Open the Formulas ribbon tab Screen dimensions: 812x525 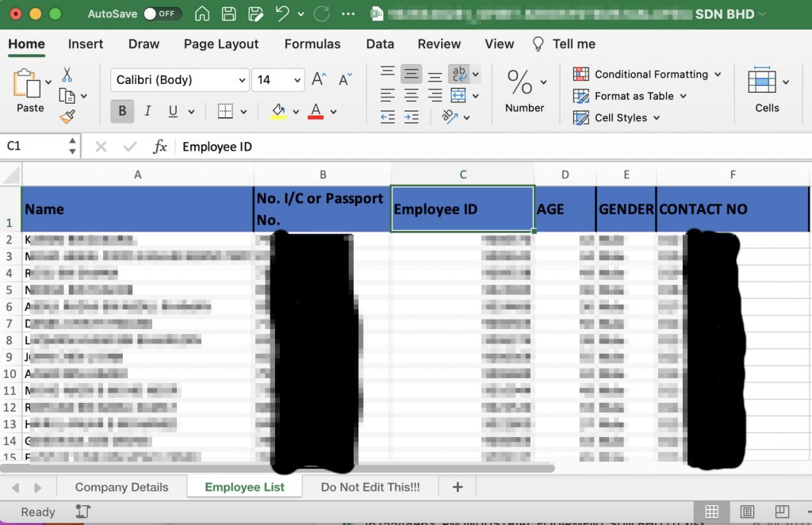pos(312,44)
